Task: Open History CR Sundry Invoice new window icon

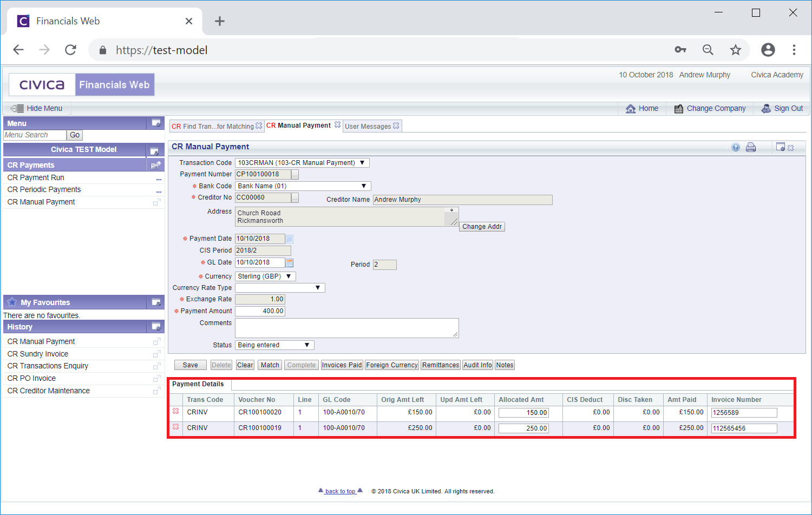Action: [157, 354]
